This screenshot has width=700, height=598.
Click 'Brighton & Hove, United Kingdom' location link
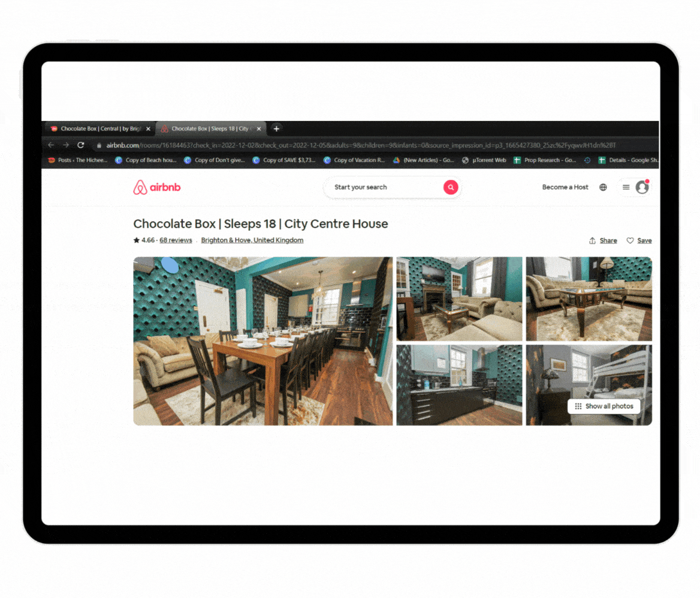(x=252, y=240)
